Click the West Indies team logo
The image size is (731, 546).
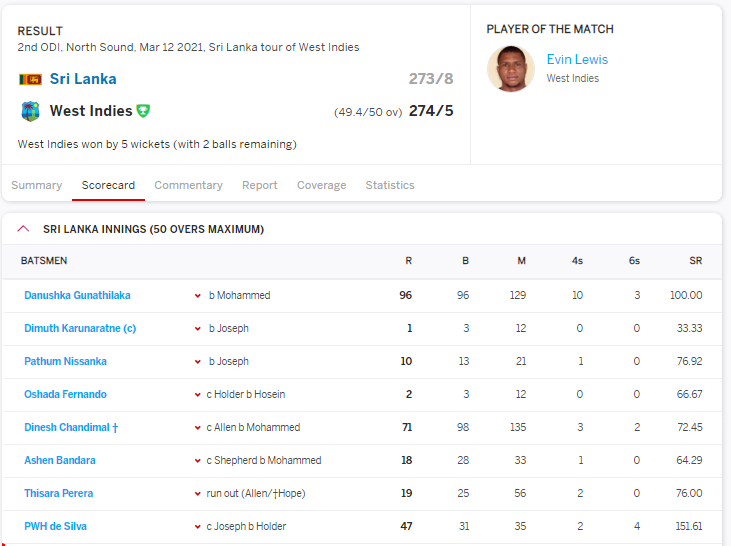pyautogui.click(x=30, y=111)
